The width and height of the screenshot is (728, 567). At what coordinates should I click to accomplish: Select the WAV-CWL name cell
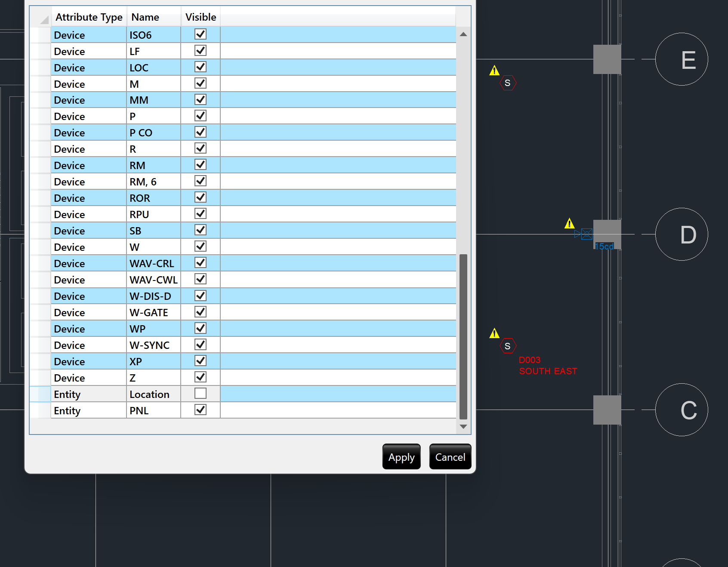pos(154,280)
